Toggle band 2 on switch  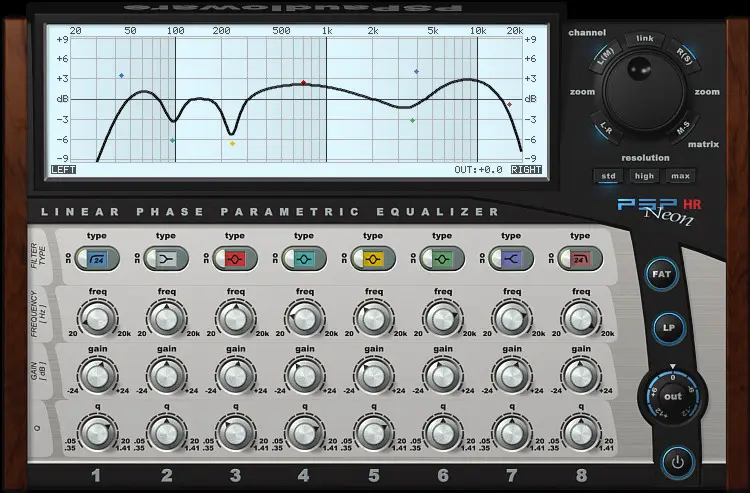pos(151,259)
